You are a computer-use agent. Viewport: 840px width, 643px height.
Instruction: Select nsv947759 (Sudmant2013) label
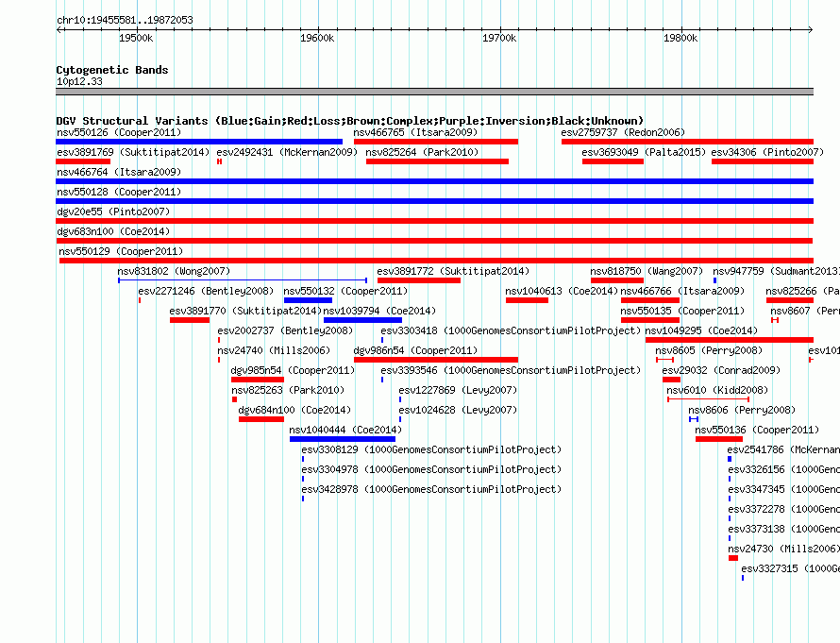[x=776, y=271]
